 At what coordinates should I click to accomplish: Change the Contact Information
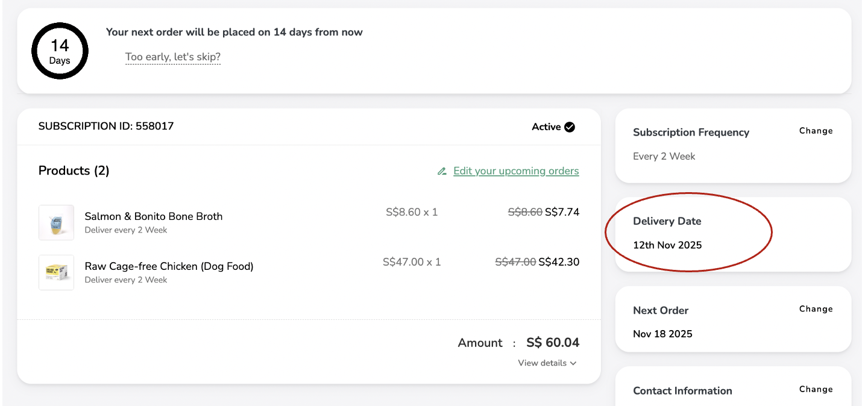coord(816,389)
